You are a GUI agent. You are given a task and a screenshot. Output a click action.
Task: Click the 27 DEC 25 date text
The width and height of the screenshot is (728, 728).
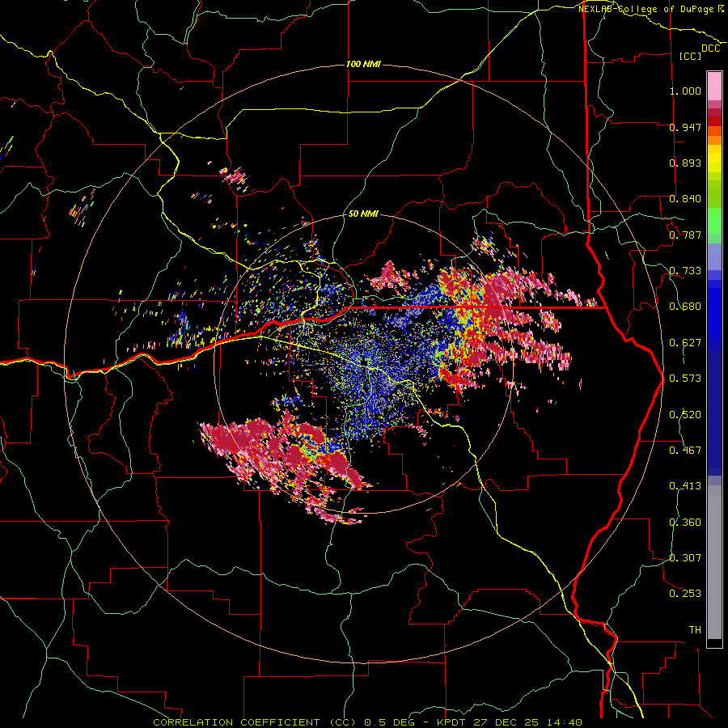tap(506, 722)
